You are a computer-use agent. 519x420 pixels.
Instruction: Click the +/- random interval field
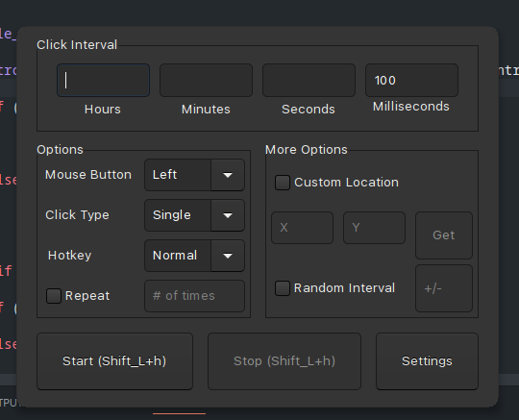pos(444,288)
